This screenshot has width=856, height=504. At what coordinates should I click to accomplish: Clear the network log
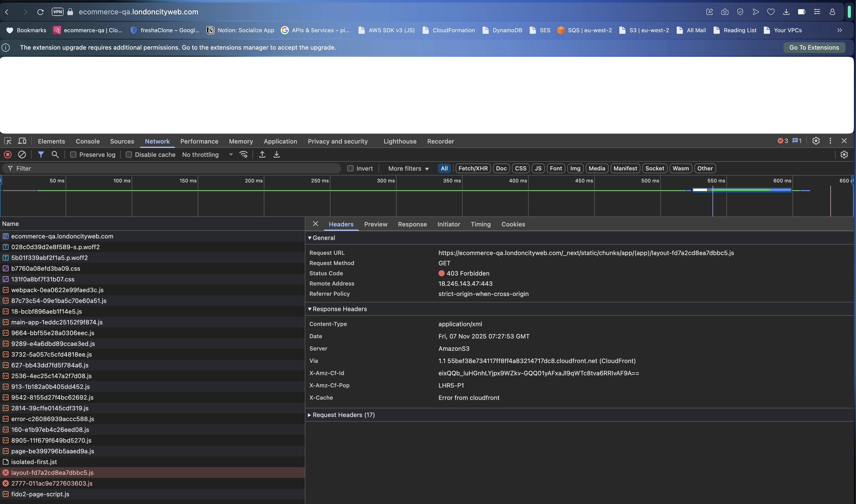click(22, 155)
